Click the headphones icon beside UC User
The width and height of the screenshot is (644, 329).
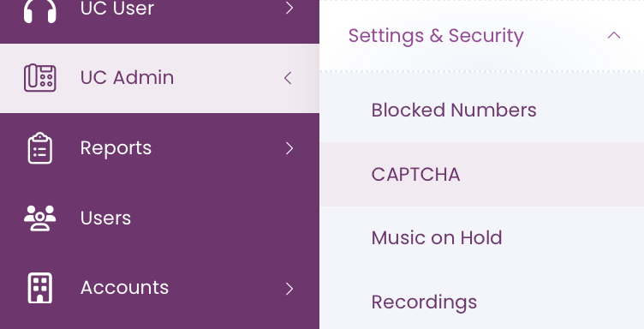(40, 9)
